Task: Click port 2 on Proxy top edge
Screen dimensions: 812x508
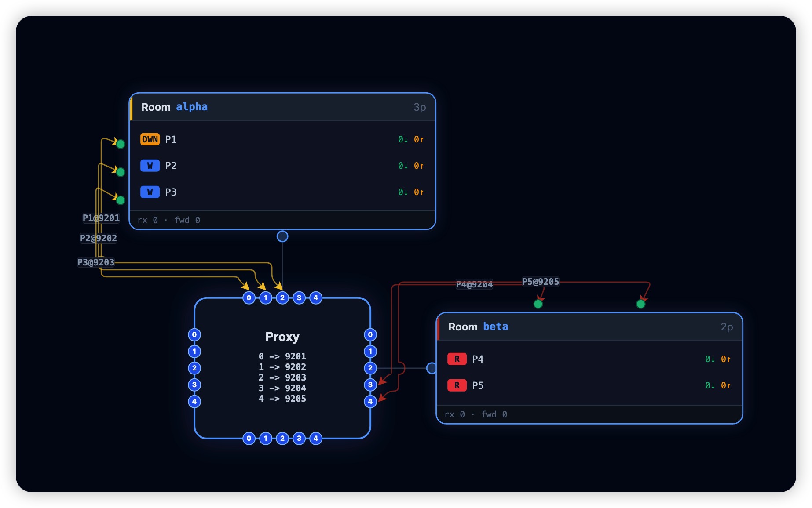Action: pyautogui.click(x=282, y=298)
